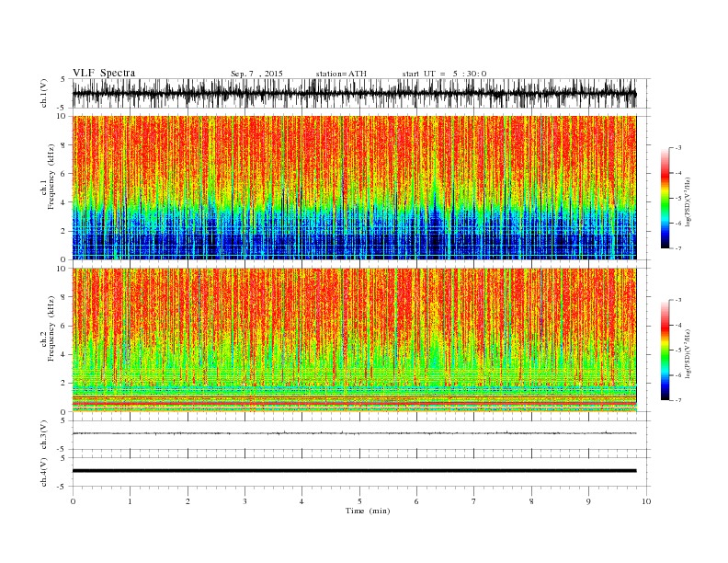728x563 pixels.
Task: Click the "start UT = 5 :30: 0" text
Action: [444, 74]
